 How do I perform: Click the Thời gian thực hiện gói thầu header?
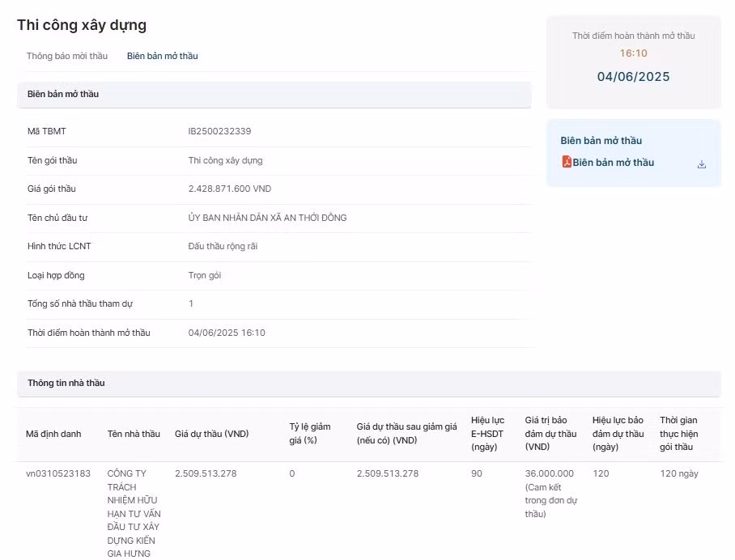tap(678, 433)
